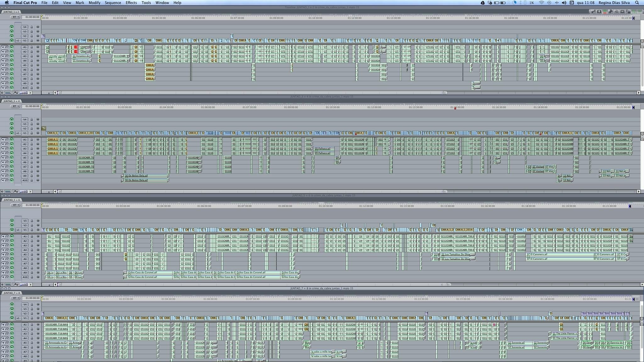Solo track A2 in JUNTAO_1 e 2 timeline
Image resolution: width=644 pixels, height=362 pixels.
click(x=6, y=52)
